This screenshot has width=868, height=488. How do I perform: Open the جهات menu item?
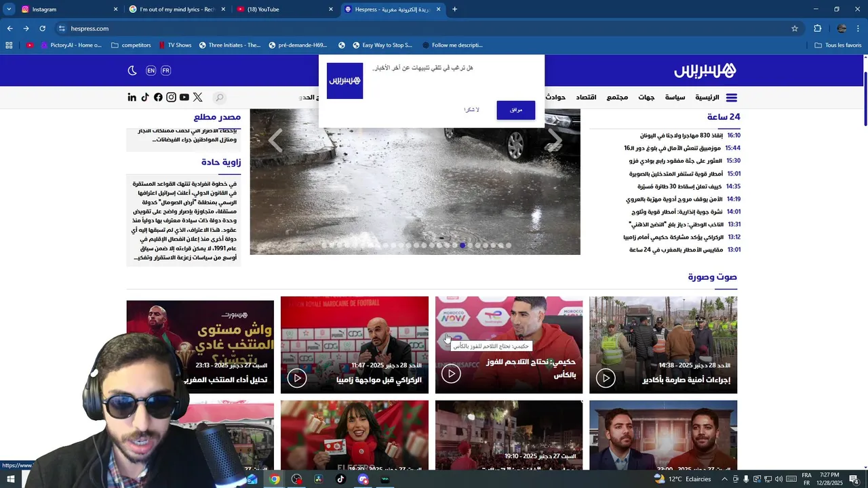tap(646, 98)
